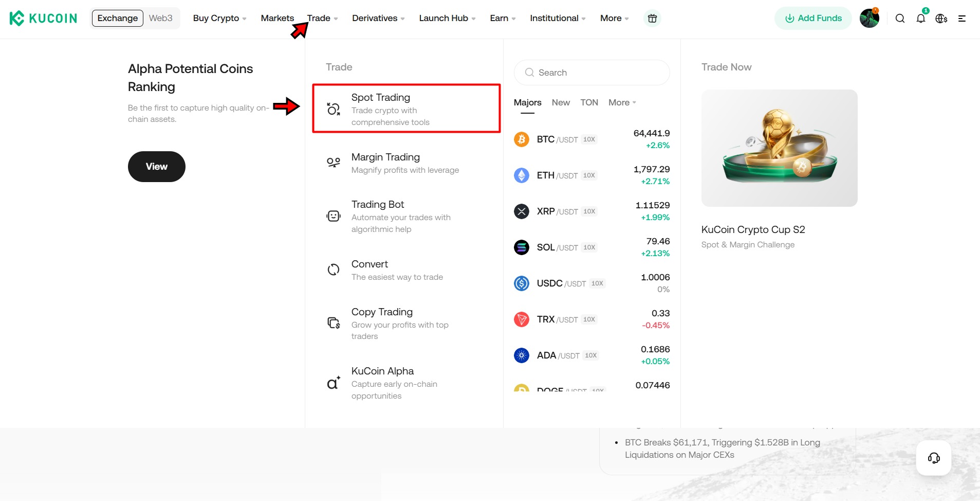Image resolution: width=980 pixels, height=501 pixels.
Task: Click the View button
Action: (157, 167)
